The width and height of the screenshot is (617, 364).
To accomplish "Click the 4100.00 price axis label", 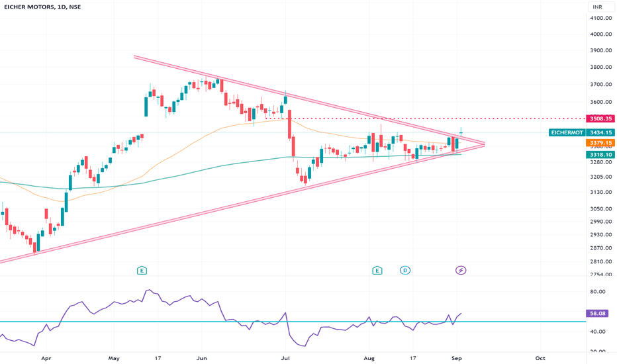I will (x=601, y=18).
